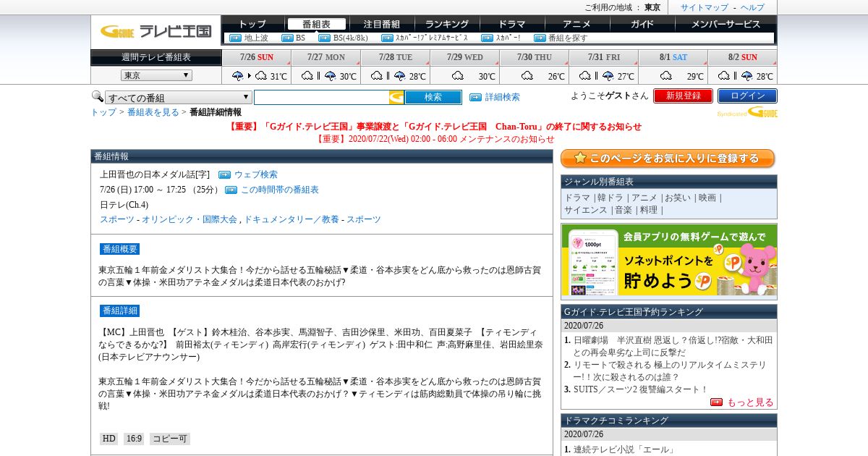This screenshot has height=456, width=868.
Task: Open the オリンピック・国際大会 genre link
Action: pyautogui.click(x=190, y=219)
